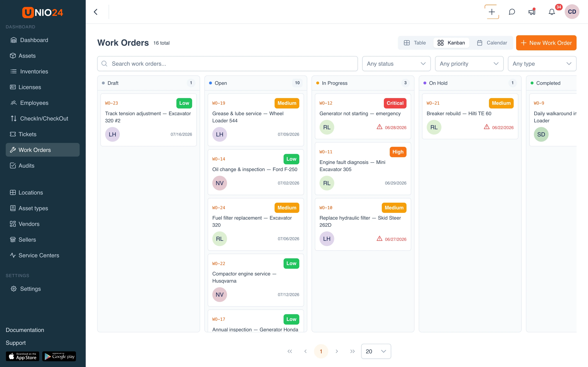Click the quick add plus icon
The height and width of the screenshot is (367, 588).
click(492, 12)
